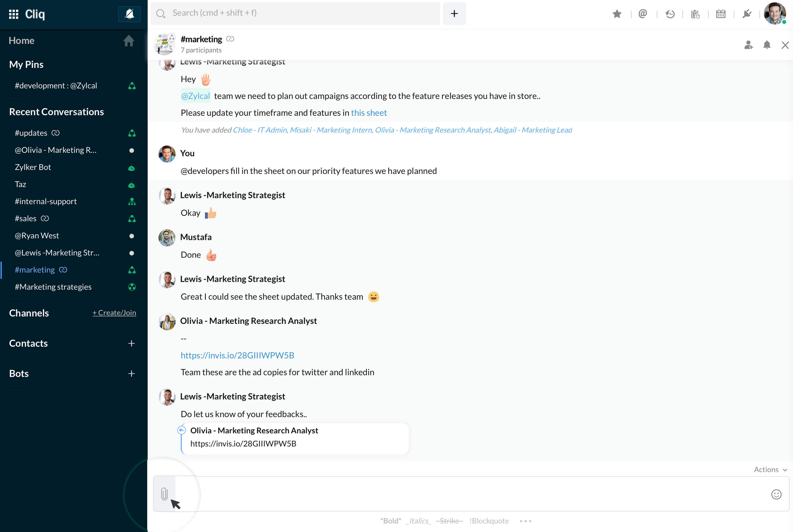This screenshot has height=532, width=793.
Task: Click the Create/Join channels link
Action: coord(114,313)
